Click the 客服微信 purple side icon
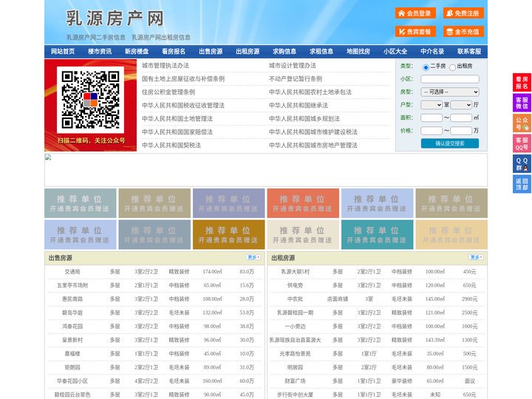 [x=522, y=103]
